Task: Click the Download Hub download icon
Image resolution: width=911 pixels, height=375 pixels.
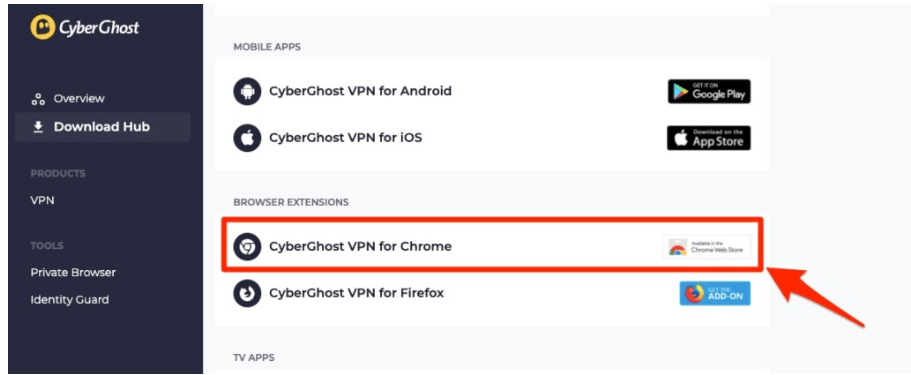Action: pyautogui.click(x=38, y=127)
